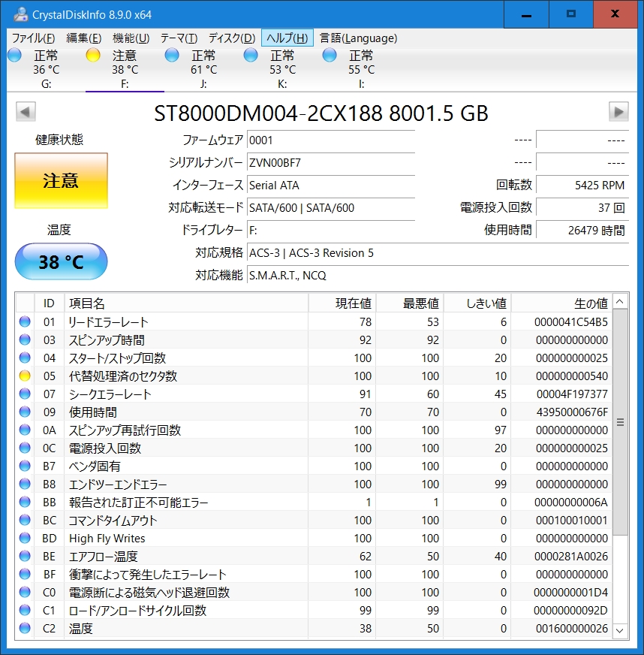This screenshot has width=644, height=655.
Task: Select raw value 43950000676F
Action: [572, 412]
